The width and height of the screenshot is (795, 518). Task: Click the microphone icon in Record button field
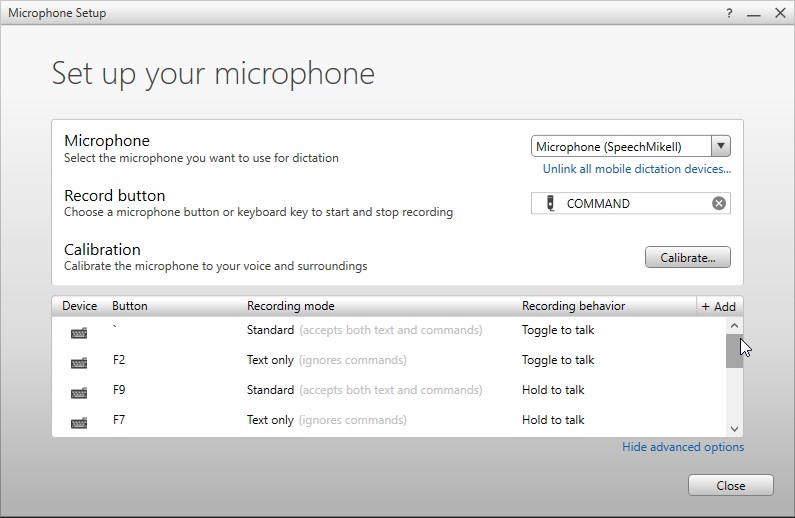[549, 203]
